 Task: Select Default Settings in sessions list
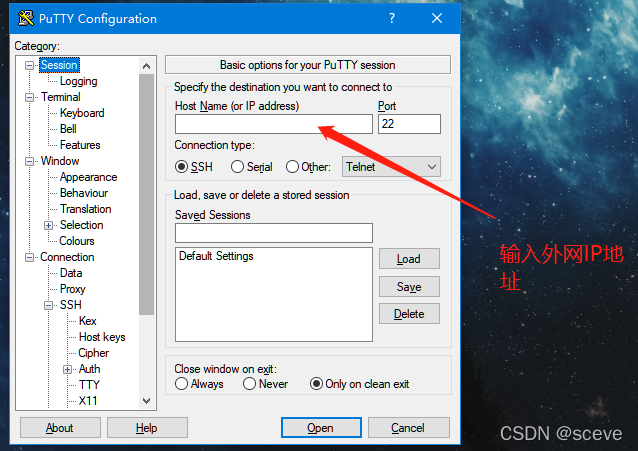(x=216, y=256)
